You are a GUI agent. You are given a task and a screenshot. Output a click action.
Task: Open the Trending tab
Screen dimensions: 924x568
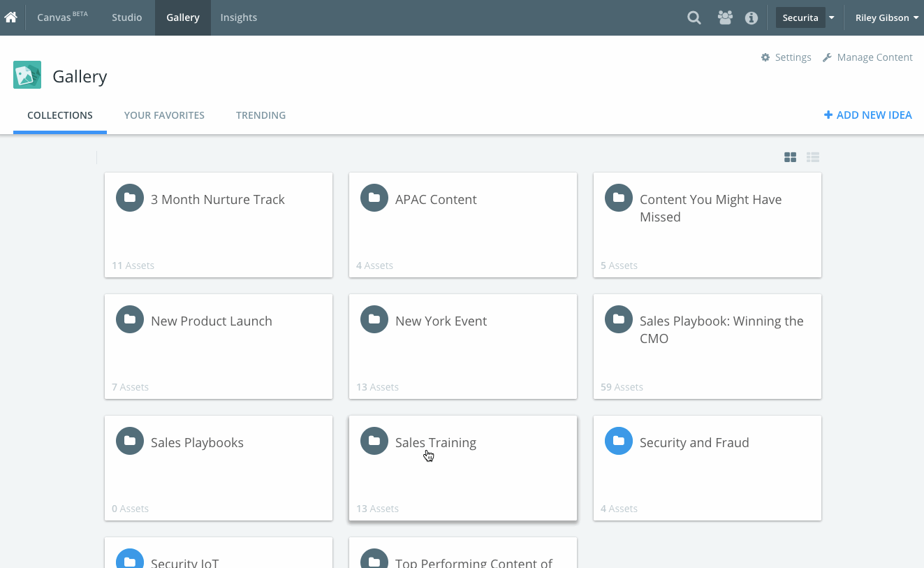261,115
